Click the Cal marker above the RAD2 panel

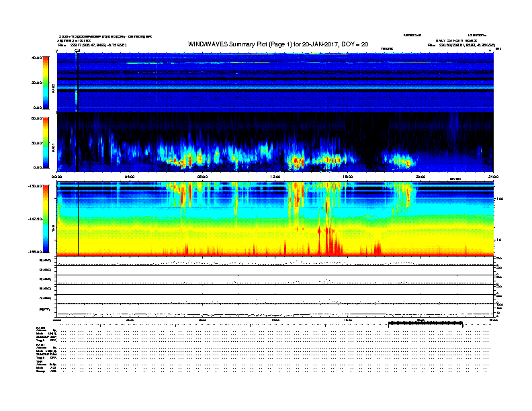[77, 50]
